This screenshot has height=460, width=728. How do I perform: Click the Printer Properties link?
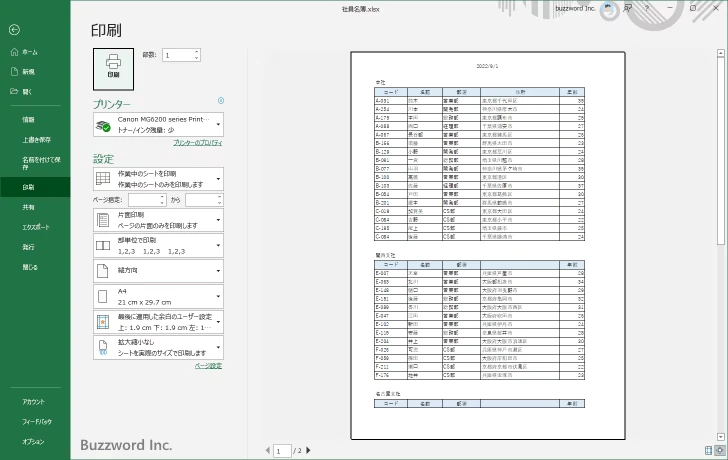pyautogui.click(x=198, y=143)
